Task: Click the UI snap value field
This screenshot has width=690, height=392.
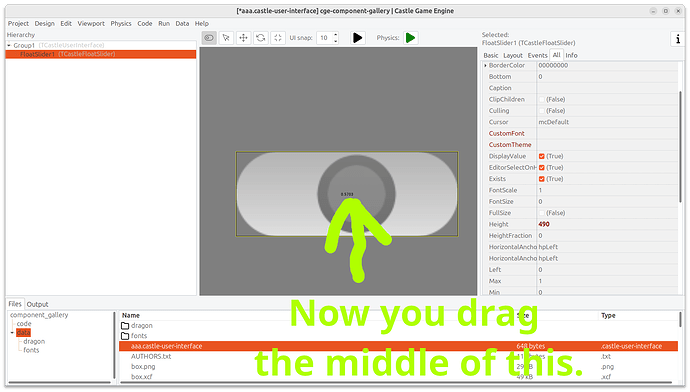Action: click(x=325, y=38)
